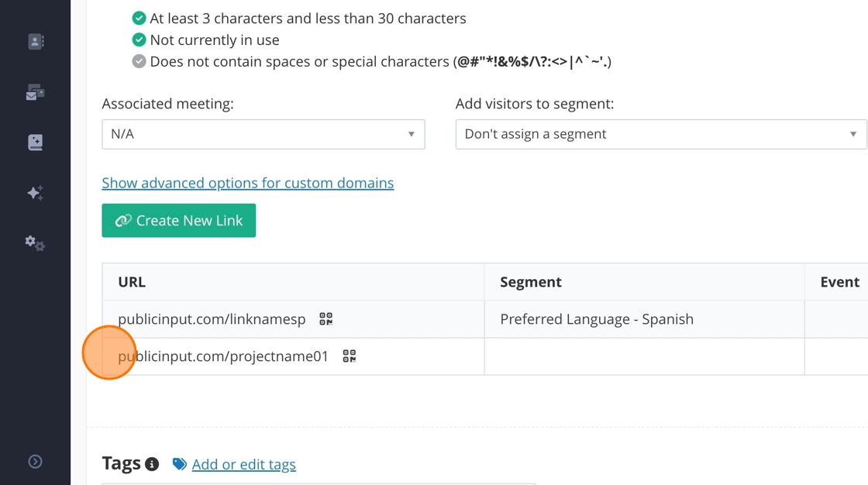Click the sparkle book sidebar icon
Viewport: 868px width, 485px height.
click(36, 143)
